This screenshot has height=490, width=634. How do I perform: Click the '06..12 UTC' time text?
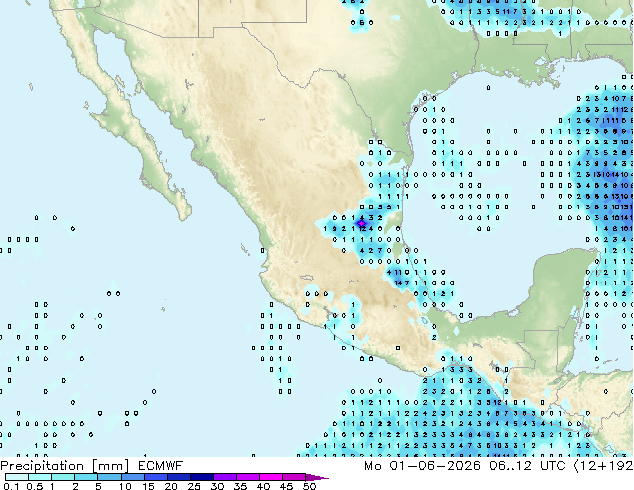click(x=527, y=466)
